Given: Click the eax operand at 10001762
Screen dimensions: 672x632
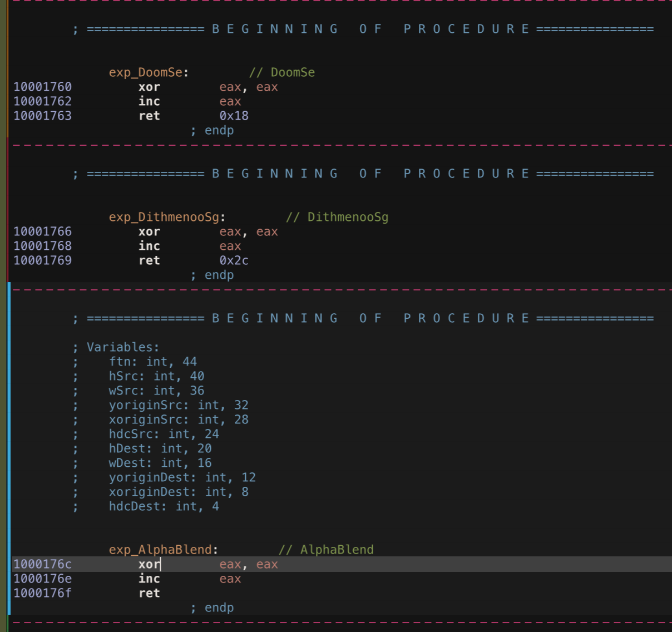Looking at the screenshot, I should (x=230, y=101).
